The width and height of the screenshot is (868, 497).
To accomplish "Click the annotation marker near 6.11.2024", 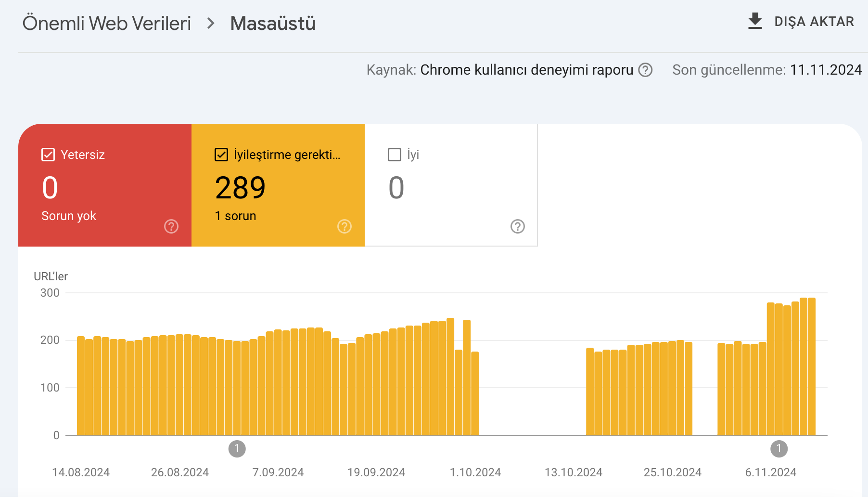I will click(x=779, y=448).
